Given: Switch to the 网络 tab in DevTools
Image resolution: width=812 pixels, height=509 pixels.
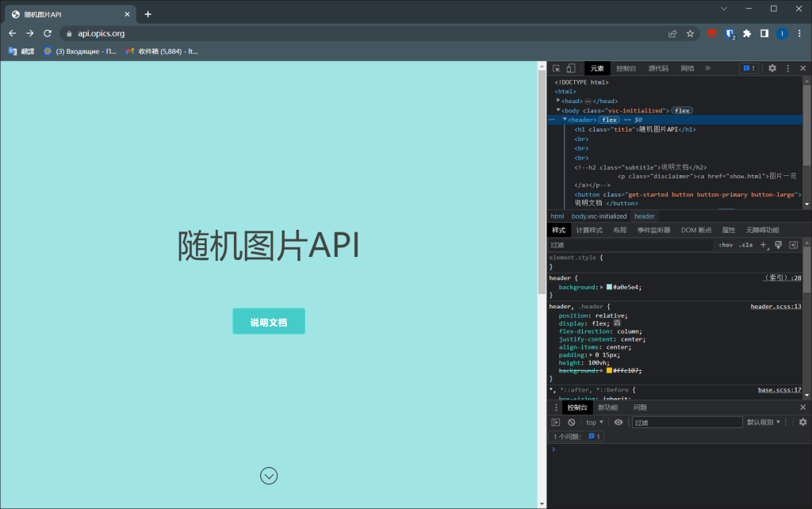Looking at the screenshot, I should click(687, 69).
